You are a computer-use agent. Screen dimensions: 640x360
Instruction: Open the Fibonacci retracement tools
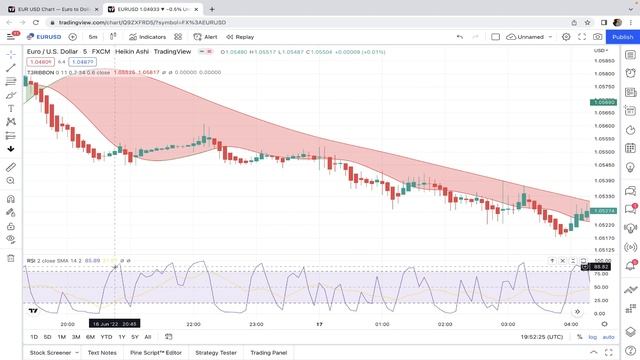(x=11, y=81)
